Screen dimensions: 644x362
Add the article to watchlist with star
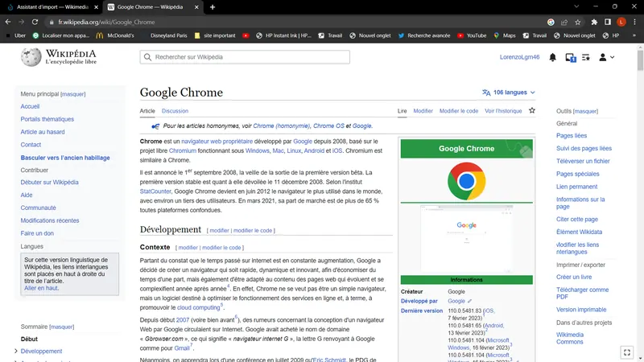532,110
